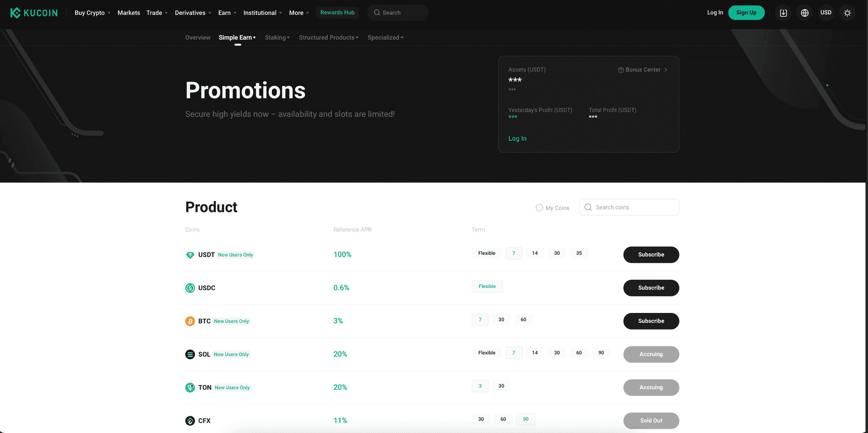Image resolution: width=868 pixels, height=433 pixels.
Task: Switch to the Overview tab
Action: coord(198,37)
